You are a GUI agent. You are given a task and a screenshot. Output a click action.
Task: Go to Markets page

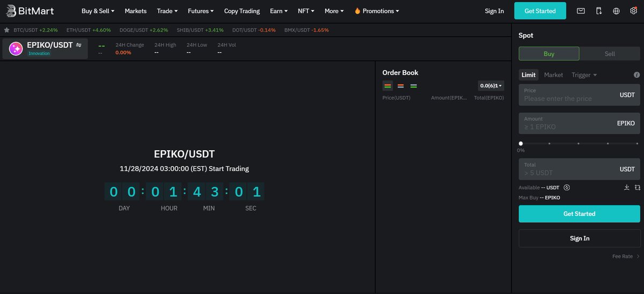135,11
